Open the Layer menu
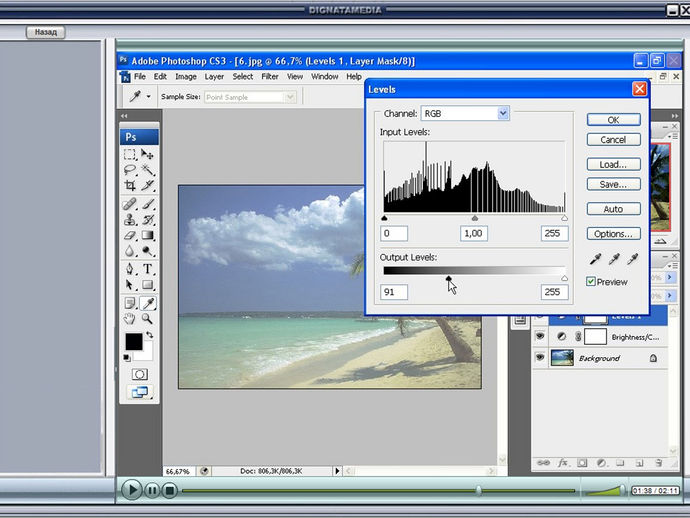This screenshot has height=518, width=690. (x=214, y=77)
